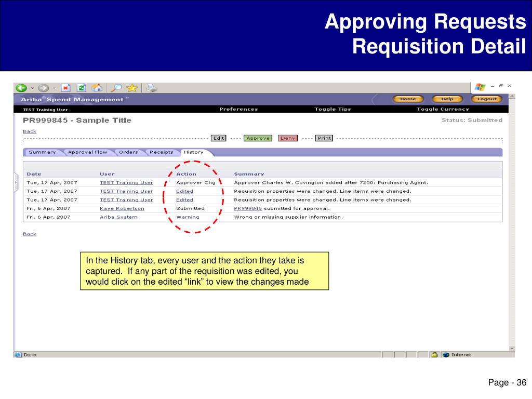The width and height of the screenshot is (532, 399).
Task: Open the Receipts tab
Action: pyautogui.click(x=161, y=152)
